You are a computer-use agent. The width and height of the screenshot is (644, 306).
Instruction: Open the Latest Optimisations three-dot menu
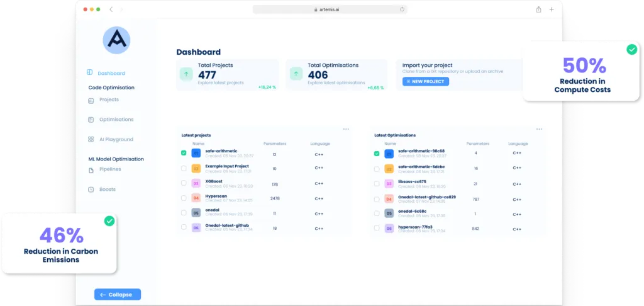(x=539, y=129)
